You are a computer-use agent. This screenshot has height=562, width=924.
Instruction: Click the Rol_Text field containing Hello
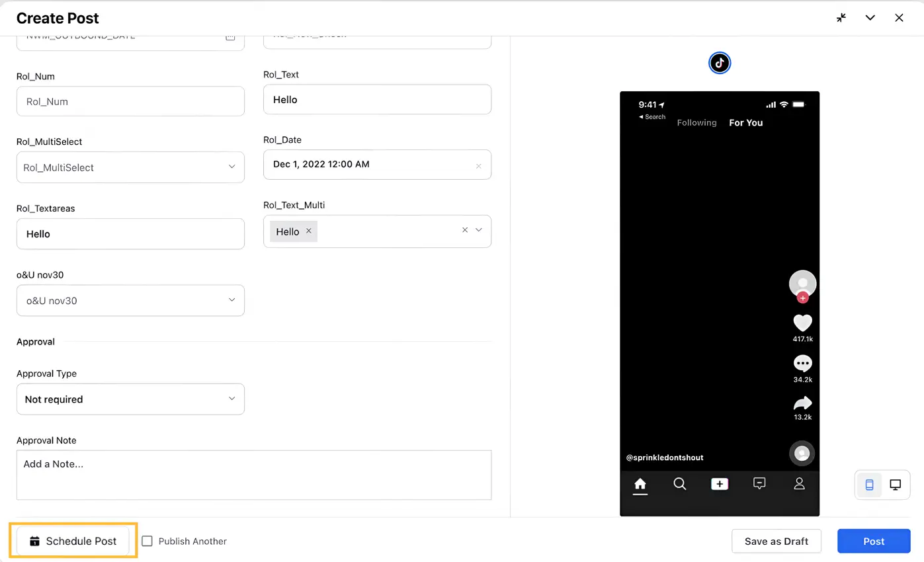[x=377, y=99]
